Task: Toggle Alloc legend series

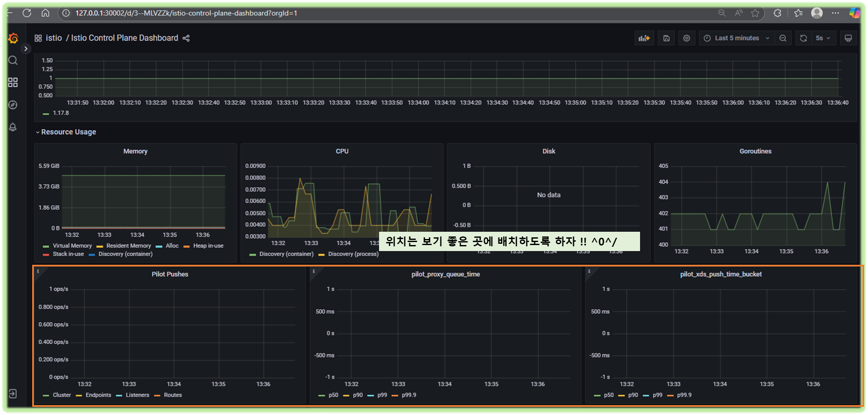Action: click(172, 246)
